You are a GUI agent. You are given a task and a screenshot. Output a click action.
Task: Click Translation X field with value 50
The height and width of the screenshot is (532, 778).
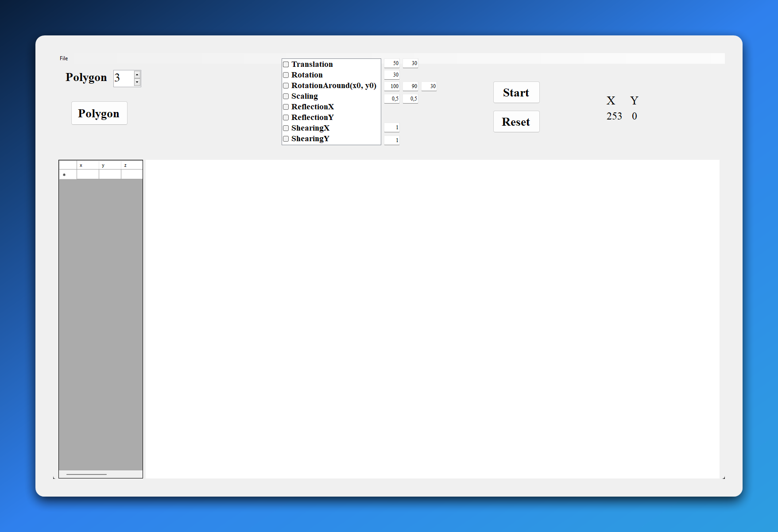pos(392,63)
